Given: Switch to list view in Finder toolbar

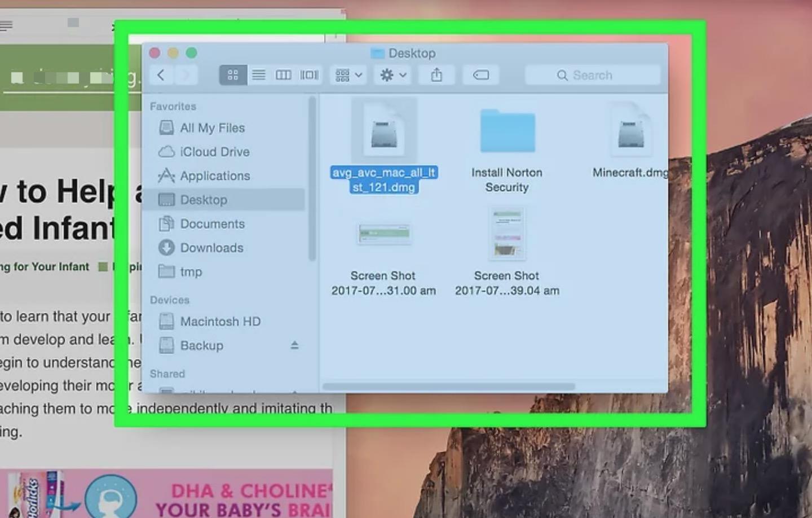Looking at the screenshot, I should click(258, 75).
